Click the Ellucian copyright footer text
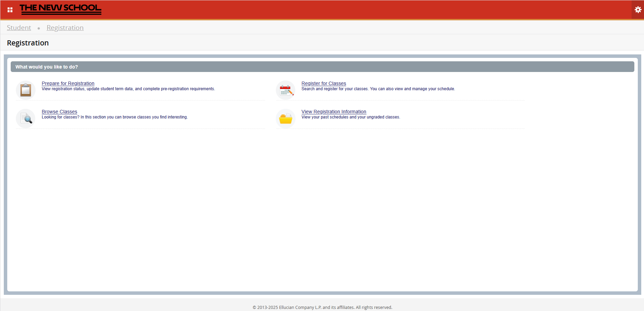Screen dimensions: 644x311 (x=322, y=307)
